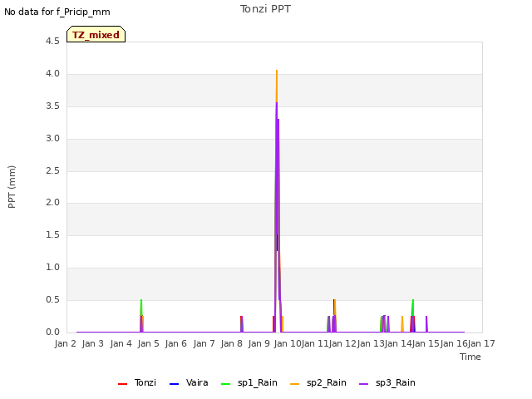
Task: Click the Jan 14 x-axis label
Action: pyautogui.click(x=398, y=343)
